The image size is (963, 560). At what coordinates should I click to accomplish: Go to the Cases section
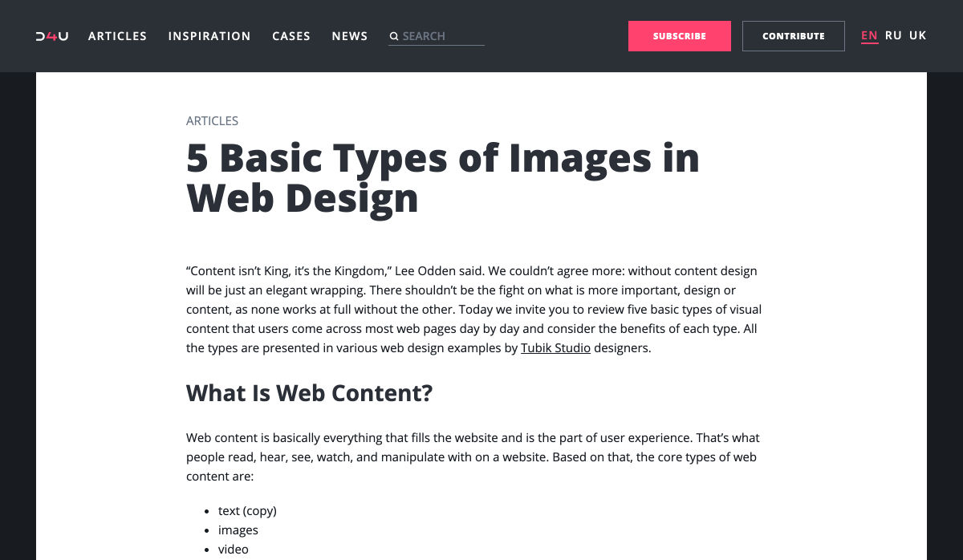coord(291,36)
